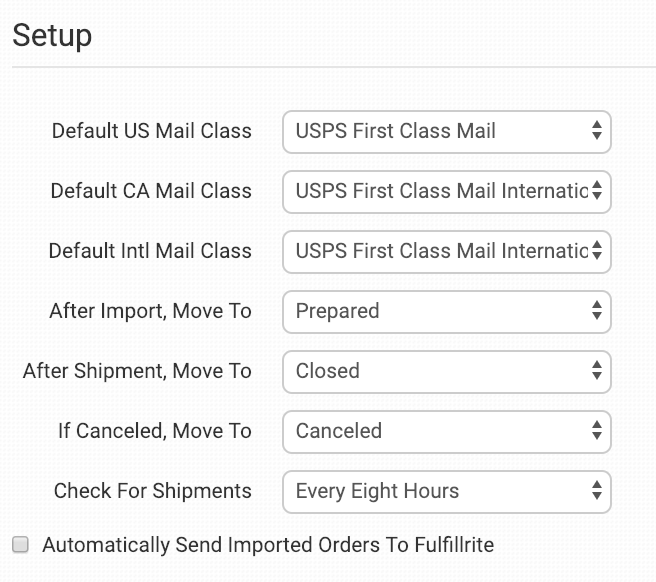Click the up-down arrows beside Every Eight Hours

point(596,491)
